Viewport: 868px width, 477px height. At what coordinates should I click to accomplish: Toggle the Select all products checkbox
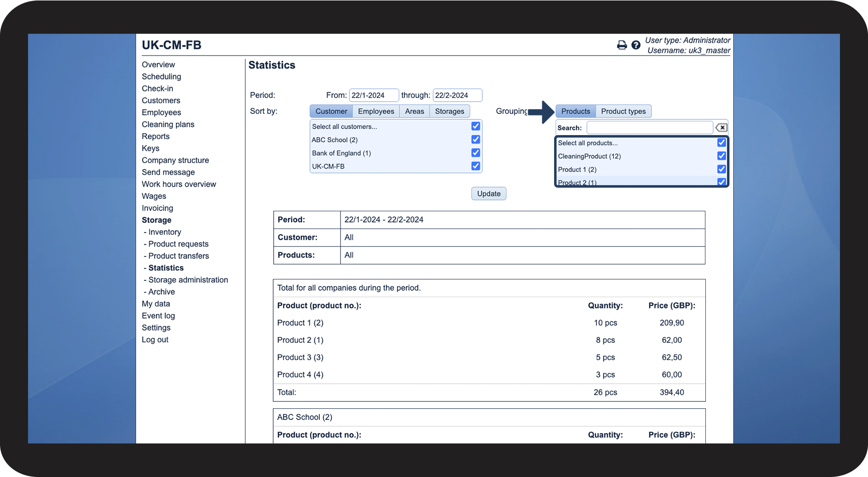[x=721, y=142]
